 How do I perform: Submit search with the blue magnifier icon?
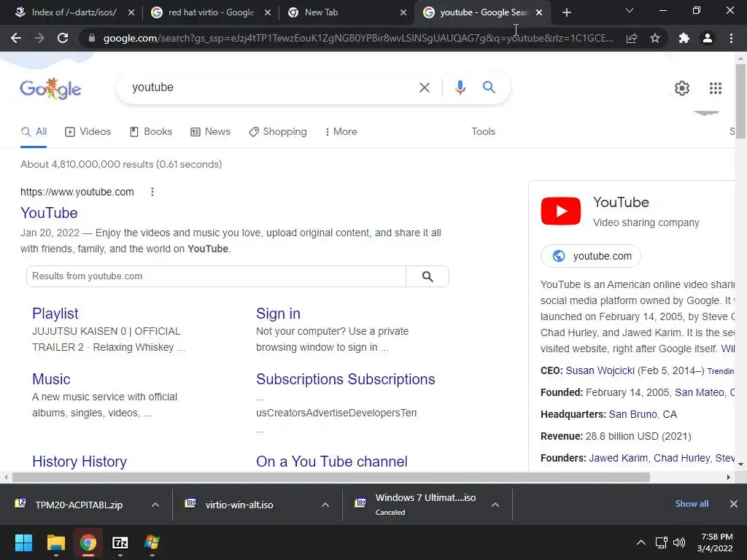[x=489, y=87]
